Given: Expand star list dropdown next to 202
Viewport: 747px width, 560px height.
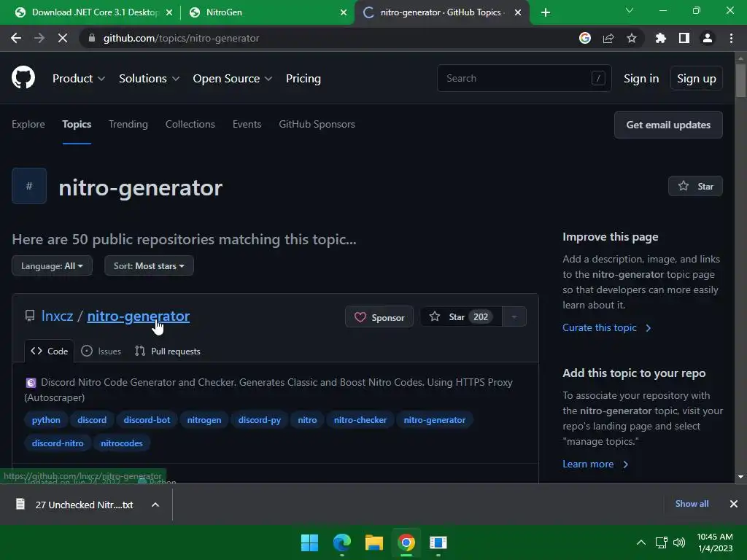Looking at the screenshot, I should (x=514, y=316).
